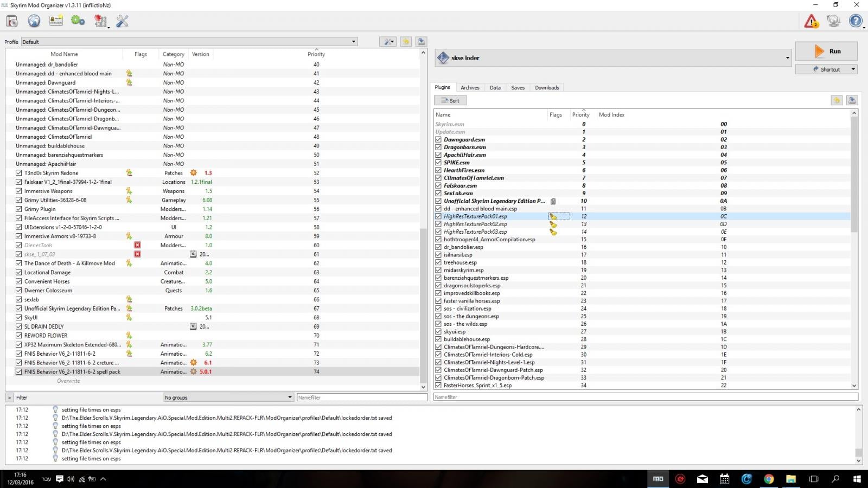Toggle the SkyUI mod checkbox
The height and width of the screenshot is (488, 868).
coord(19,318)
